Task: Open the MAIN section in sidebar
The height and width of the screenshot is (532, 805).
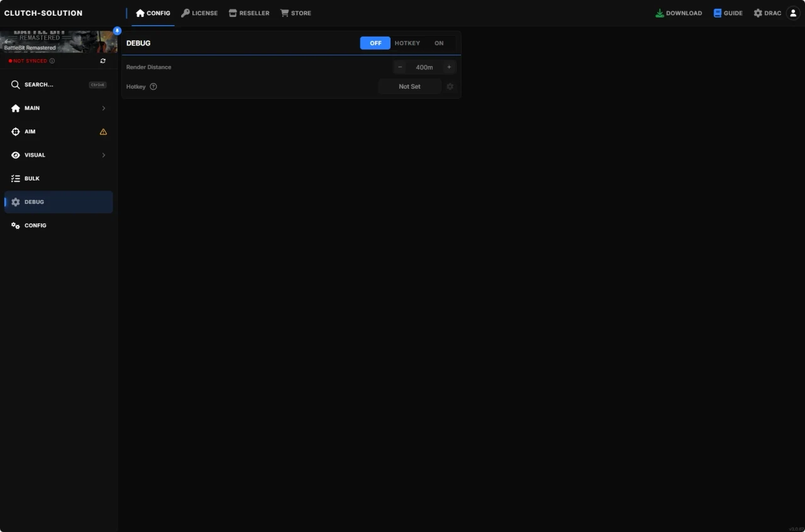Action: [x=58, y=108]
